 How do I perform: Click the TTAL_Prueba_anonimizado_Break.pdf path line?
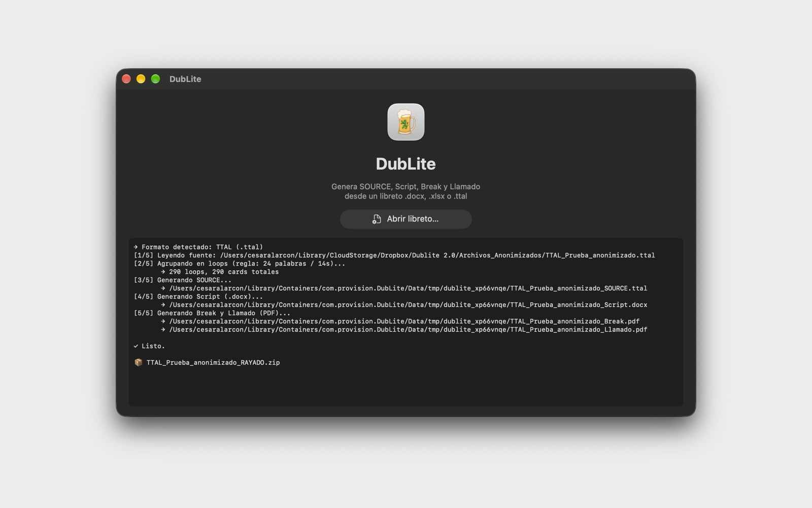tap(400, 322)
